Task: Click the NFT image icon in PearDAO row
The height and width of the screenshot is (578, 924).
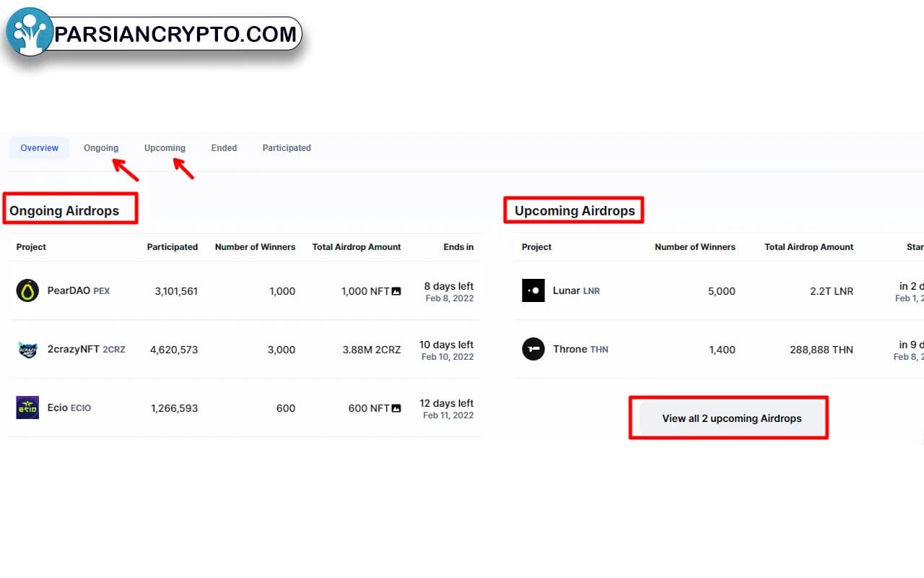Action: pos(396,291)
